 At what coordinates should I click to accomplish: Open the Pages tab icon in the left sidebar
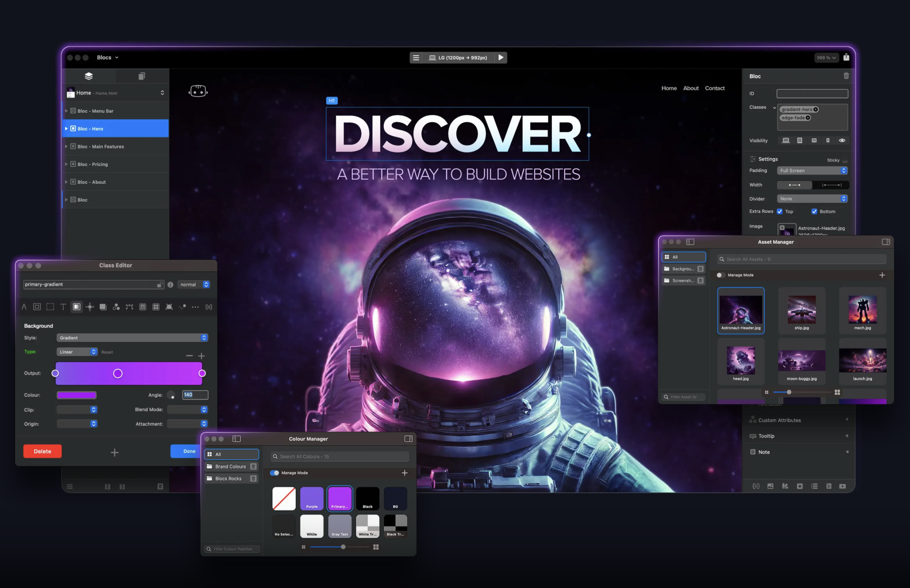pos(142,76)
